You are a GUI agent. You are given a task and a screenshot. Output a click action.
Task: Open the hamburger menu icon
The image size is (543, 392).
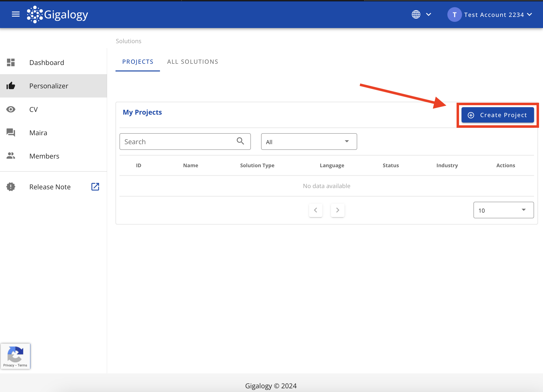pyautogui.click(x=16, y=14)
